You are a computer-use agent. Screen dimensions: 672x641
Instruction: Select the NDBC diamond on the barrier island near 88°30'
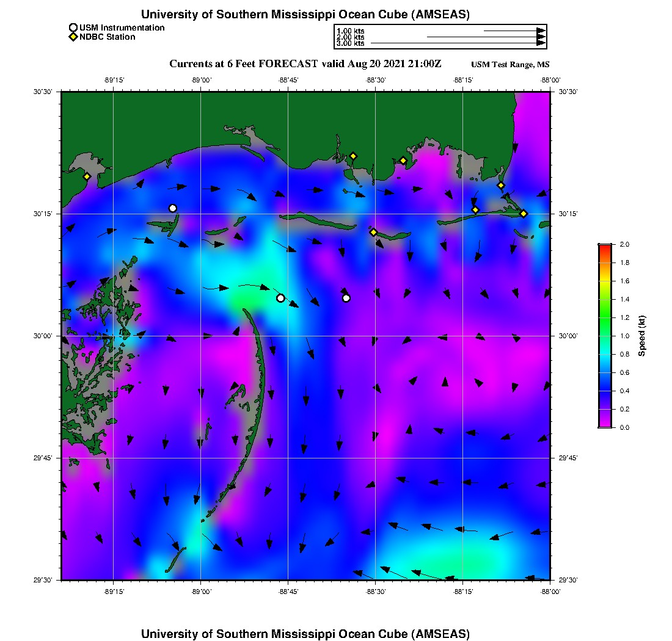click(373, 232)
